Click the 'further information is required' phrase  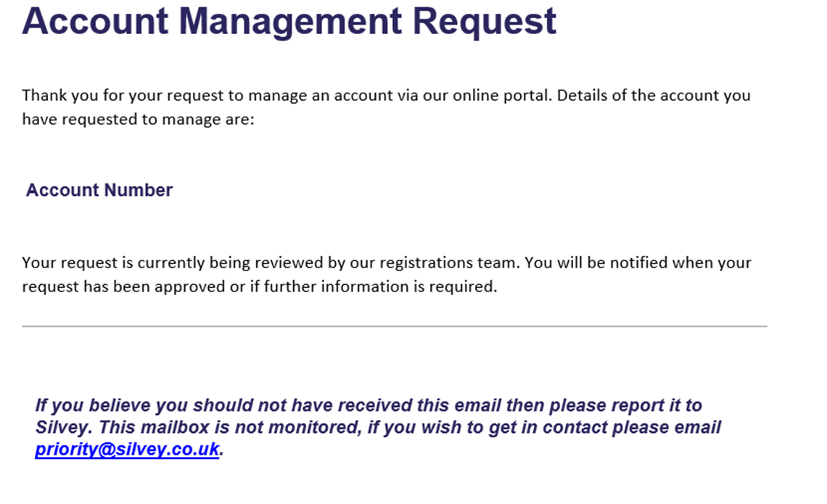pos(380,286)
